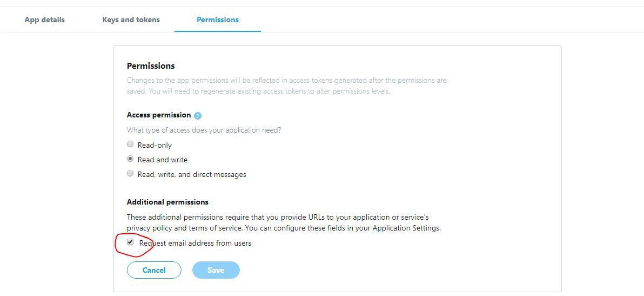This screenshot has width=644, height=296.
Task: Click the gray access tokens description paragraph
Action: pos(286,85)
